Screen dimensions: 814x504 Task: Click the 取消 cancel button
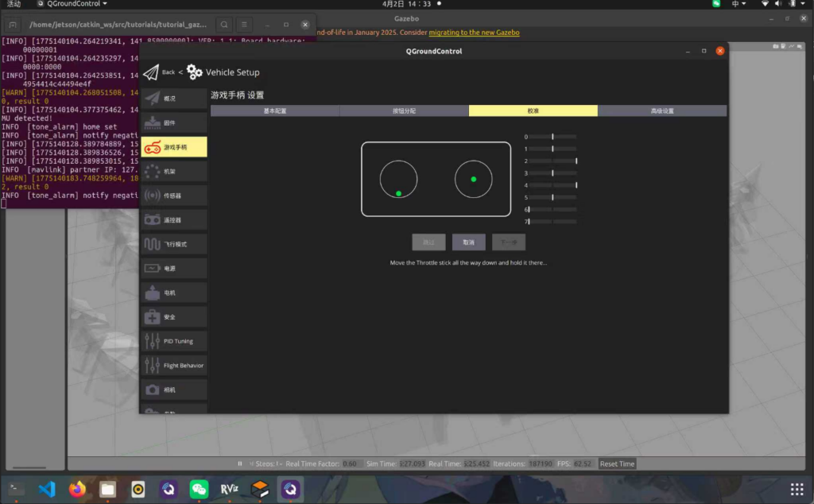click(468, 242)
